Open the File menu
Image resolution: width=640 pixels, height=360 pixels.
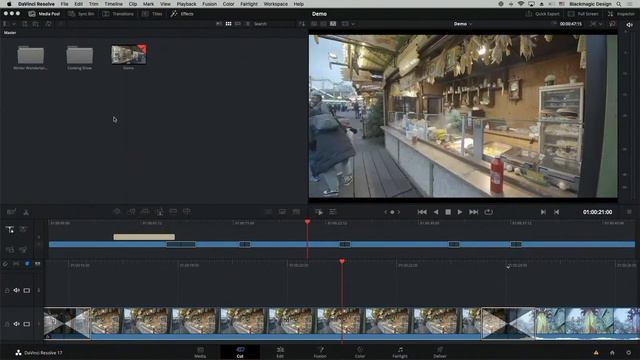click(64, 4)
